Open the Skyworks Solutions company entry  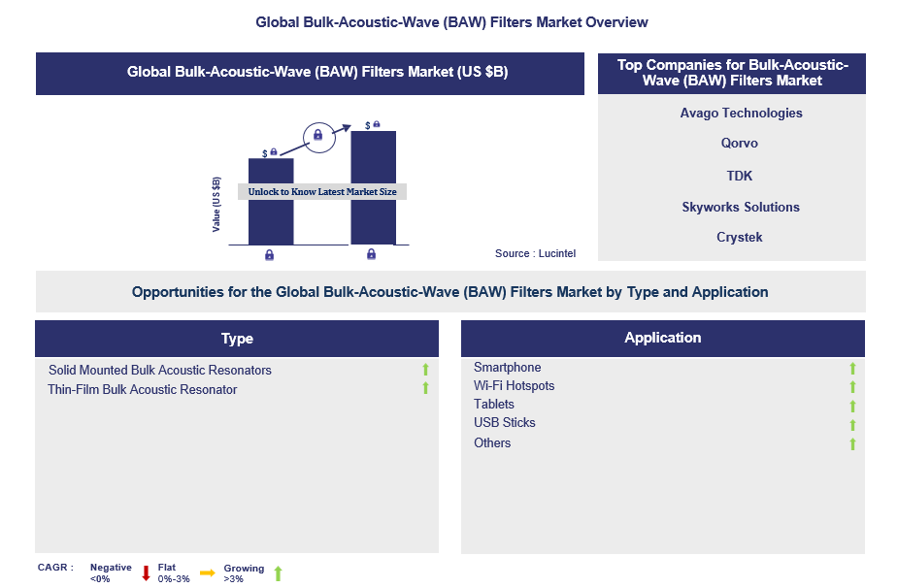(x=741, y=208)
